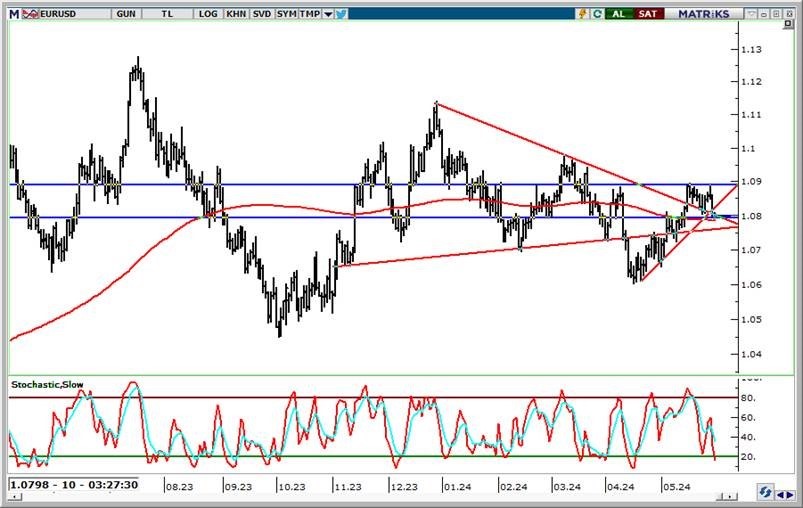Switch the TL currency button

[167, 14]
